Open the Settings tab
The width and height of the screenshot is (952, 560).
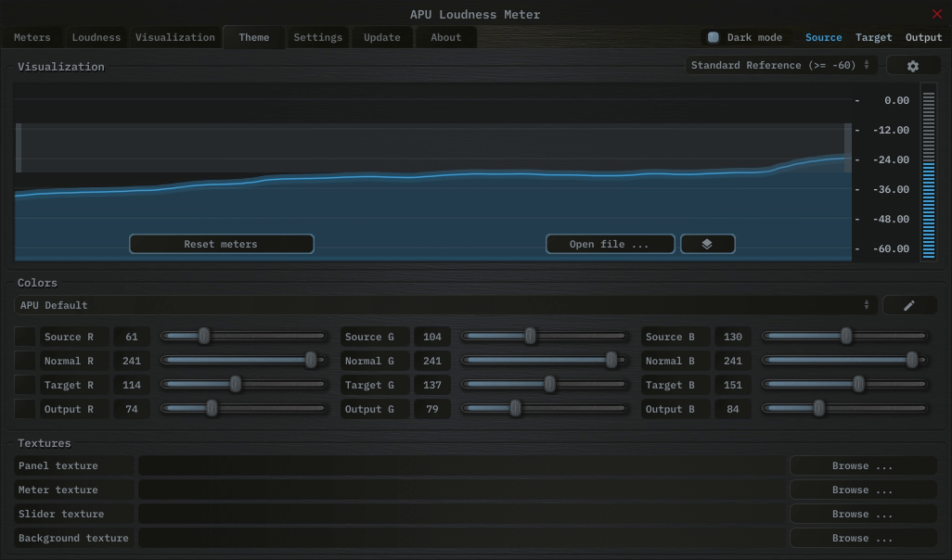point(317,38)
